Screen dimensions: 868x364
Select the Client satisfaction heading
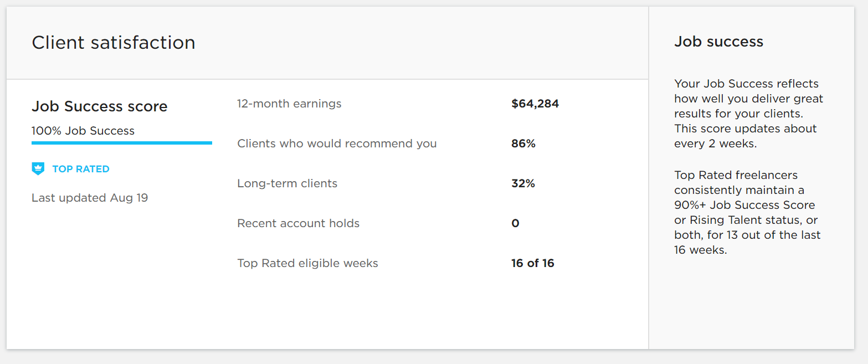coord(114,43)
